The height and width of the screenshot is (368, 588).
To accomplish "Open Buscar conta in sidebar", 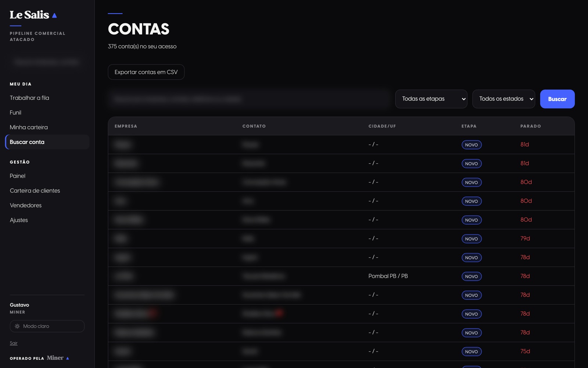I will pyautogui.click(x=47, y=142).
